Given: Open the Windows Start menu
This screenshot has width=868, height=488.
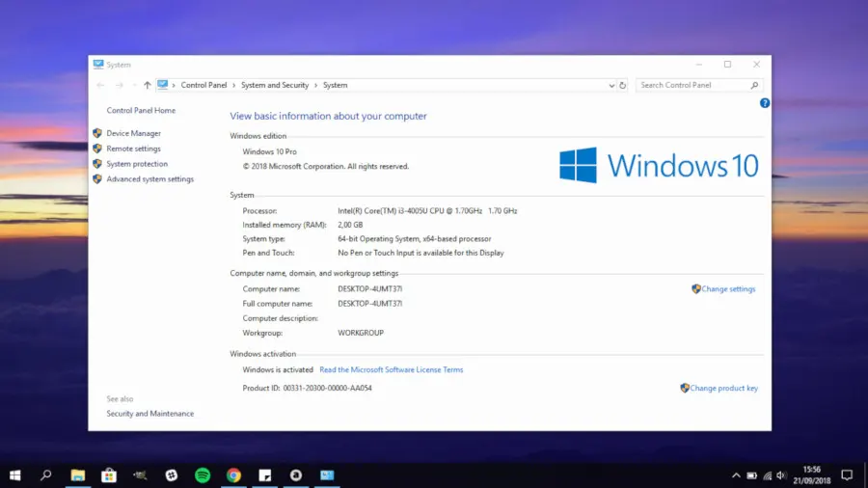Looking at the screenshot, I should pyautogui.click(x=14, y=475).
